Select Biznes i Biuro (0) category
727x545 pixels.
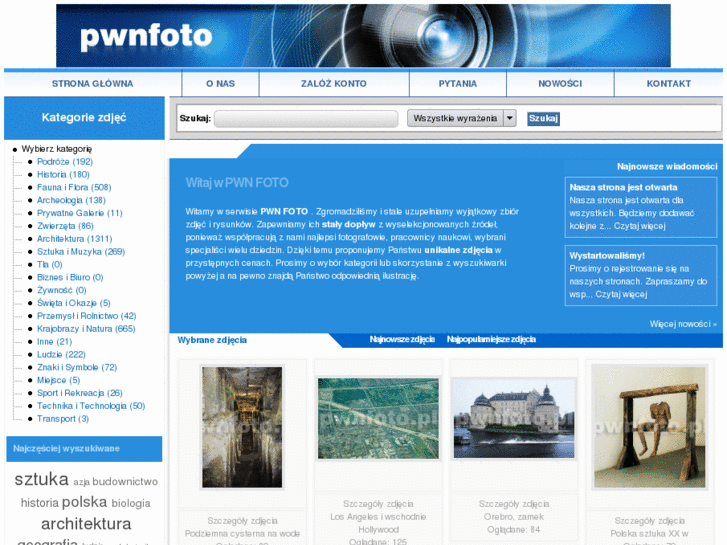pyautogui.click(x=70, y=277)
